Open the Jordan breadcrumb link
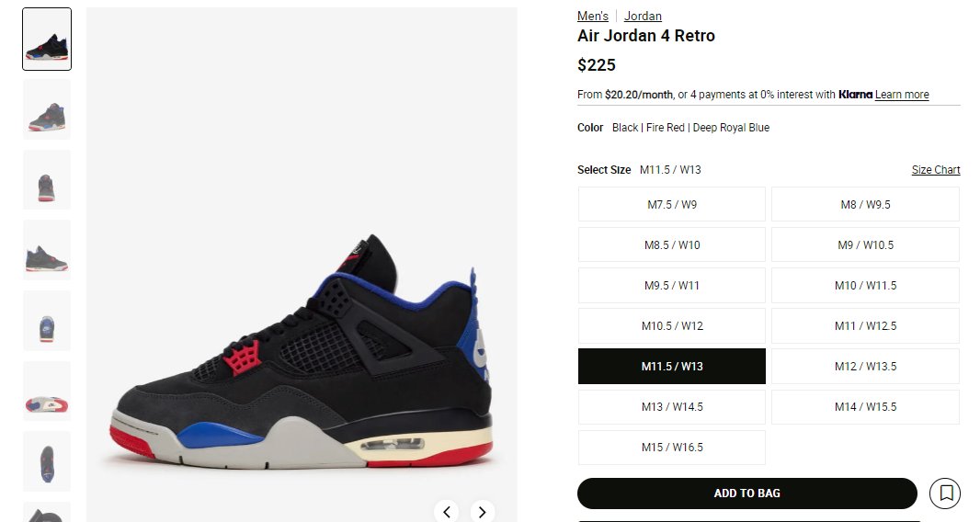Viewport: 980px width, 522px height. (x=643, y=17)
